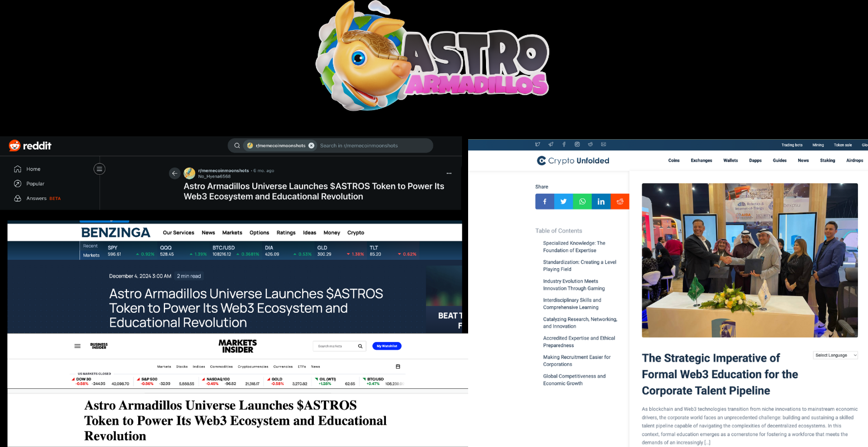
Task: Open Popular in Reddit sidebar
Action: pyautogui.click(x=29, y=183)
